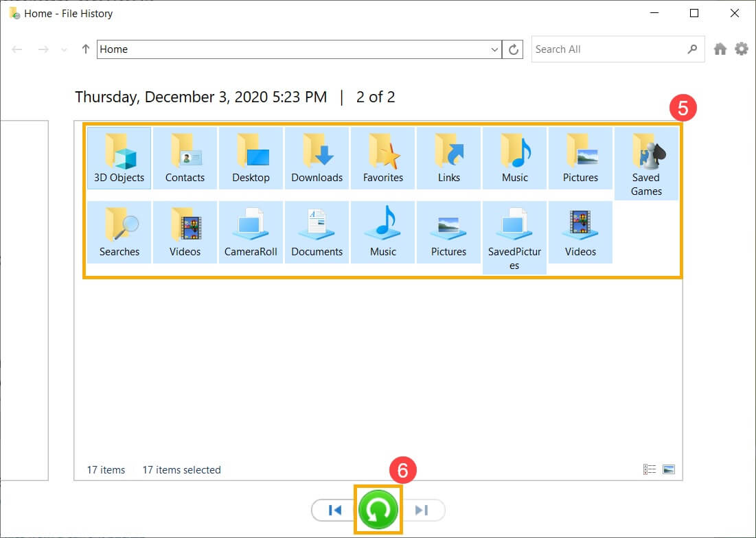Switch to details view

point(650,469)
